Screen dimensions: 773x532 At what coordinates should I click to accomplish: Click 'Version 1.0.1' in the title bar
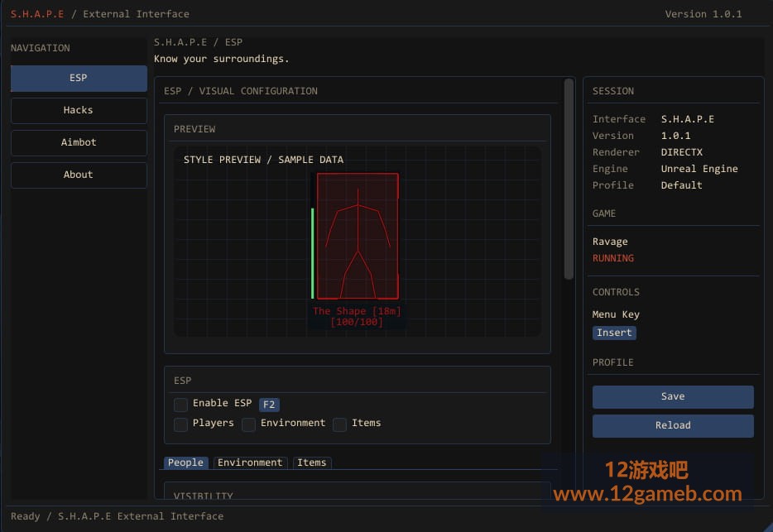click(x=703, y=14)
